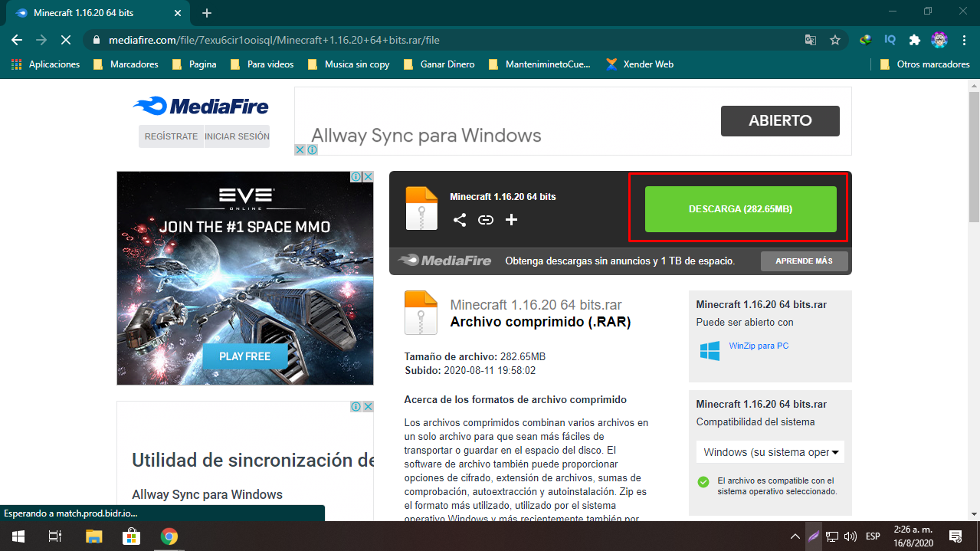
Task: Open Task View on the taskbar
Action: tap(55, 536)
